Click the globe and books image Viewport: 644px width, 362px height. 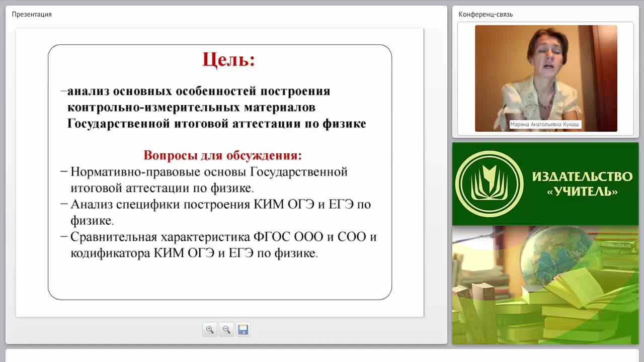(545, 285)
